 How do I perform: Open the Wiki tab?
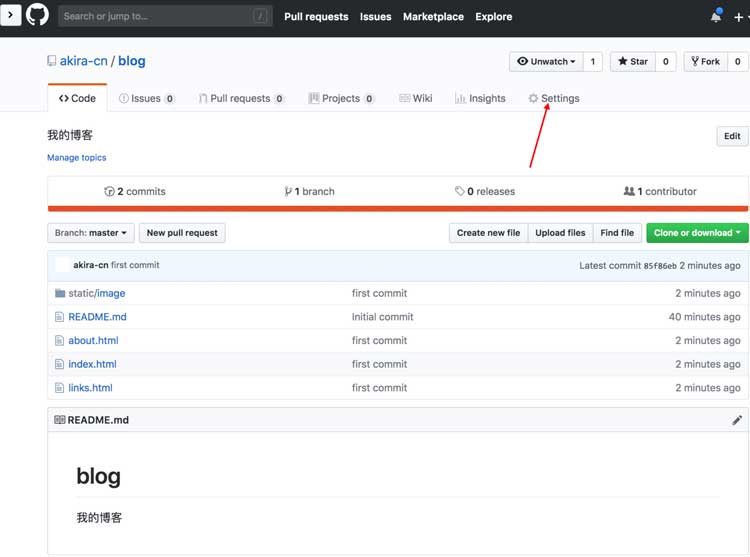click(x=416, y=98)
